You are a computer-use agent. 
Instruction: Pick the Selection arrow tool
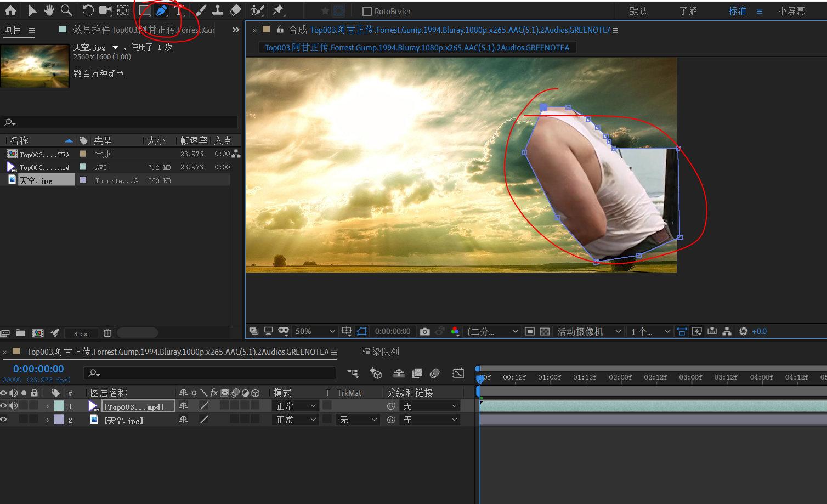pyautogui.click(x=32, y=10)
